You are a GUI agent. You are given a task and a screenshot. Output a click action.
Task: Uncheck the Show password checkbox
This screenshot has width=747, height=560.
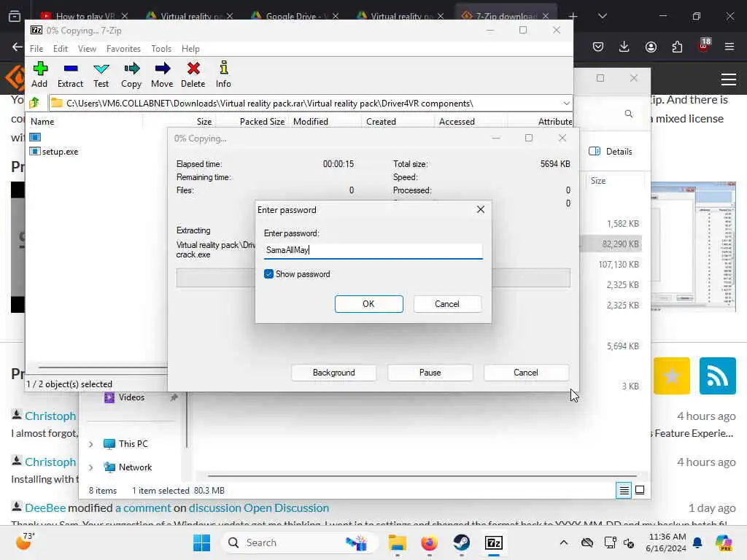tap(268, 274)
